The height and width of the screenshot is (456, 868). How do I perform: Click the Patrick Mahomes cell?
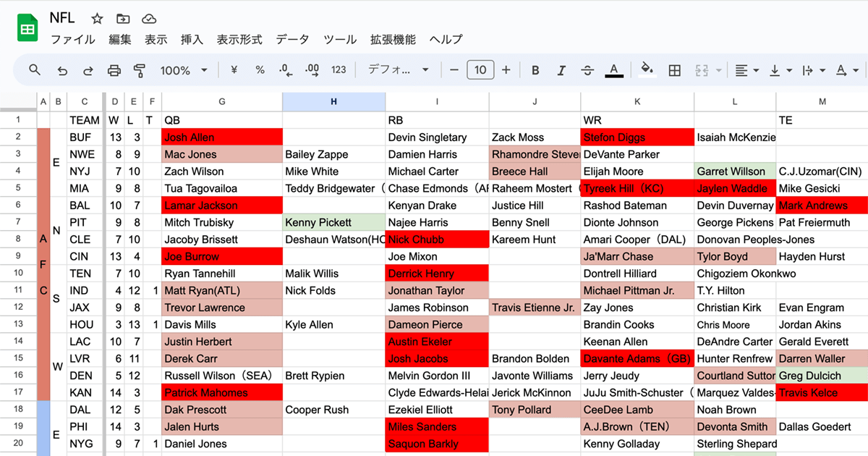222,393
